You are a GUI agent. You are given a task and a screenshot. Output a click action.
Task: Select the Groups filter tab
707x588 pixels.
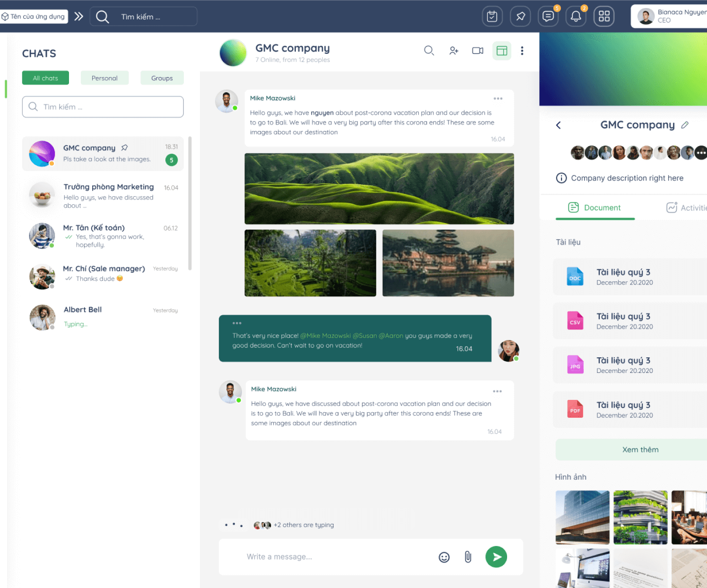click(x=162, y=78)
